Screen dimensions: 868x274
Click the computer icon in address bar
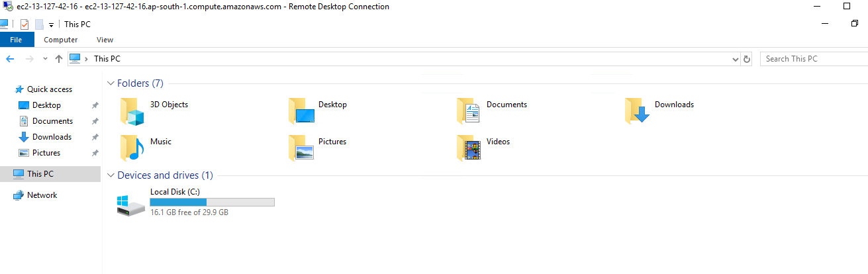(x=75, y=58)
